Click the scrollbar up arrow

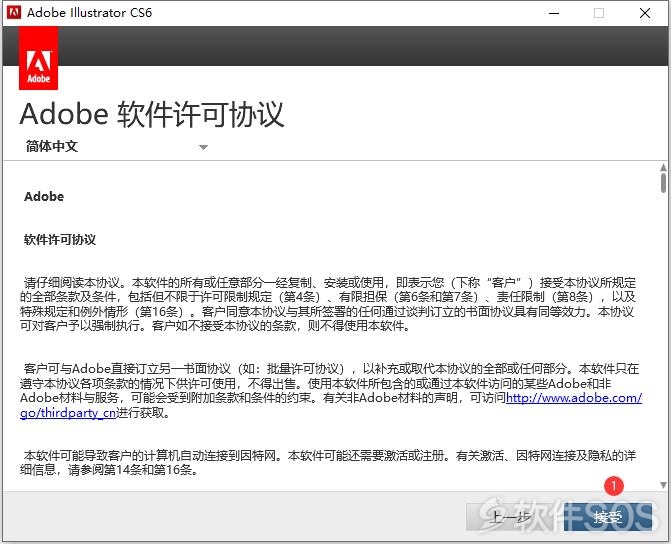click(x=663, y=167)
